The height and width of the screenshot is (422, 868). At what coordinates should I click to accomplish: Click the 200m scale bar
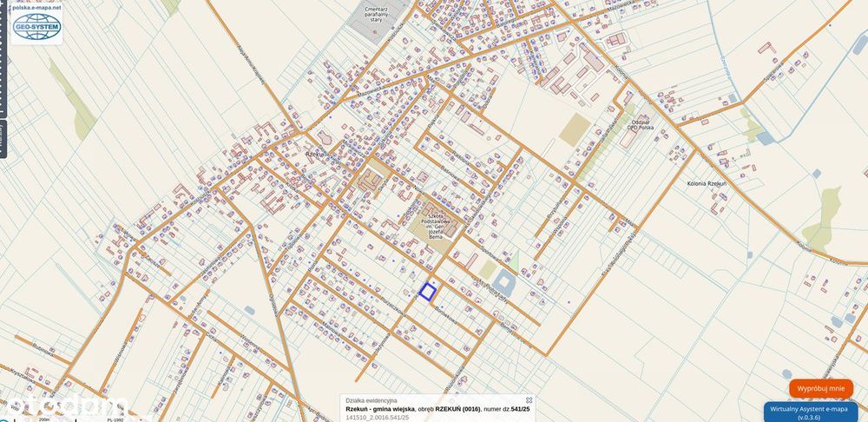pos(45,419)
